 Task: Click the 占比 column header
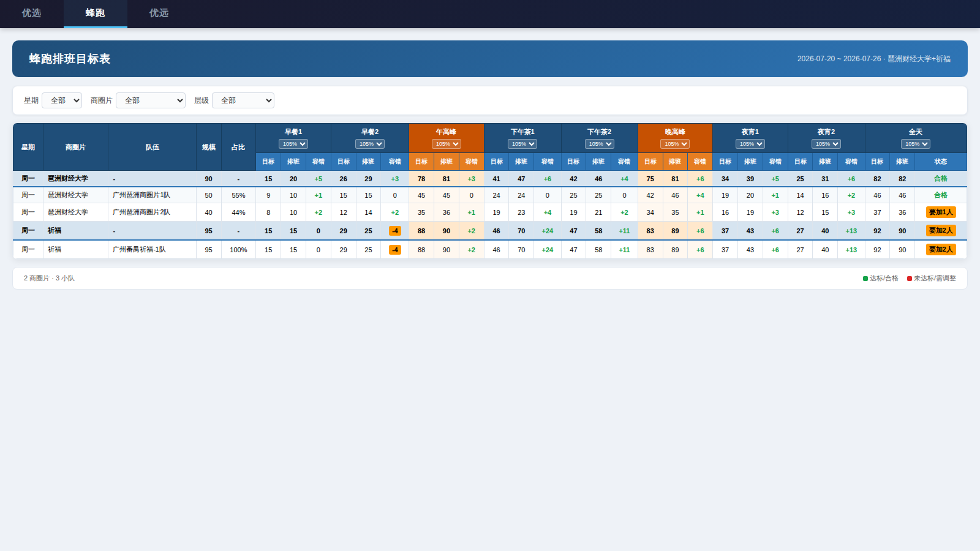[238, 147]
